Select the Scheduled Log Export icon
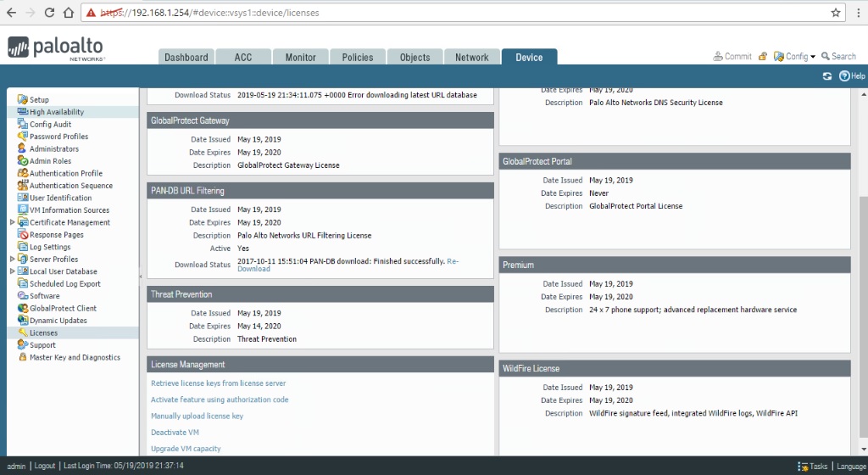This screenshot has height=475, width=868. click(x=22, y=283)
